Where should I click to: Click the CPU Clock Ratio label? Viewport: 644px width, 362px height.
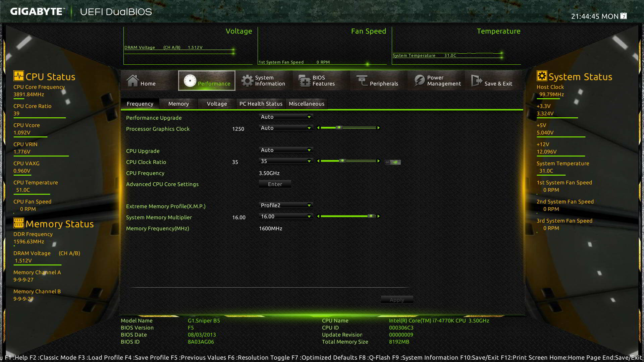point(146,162)
